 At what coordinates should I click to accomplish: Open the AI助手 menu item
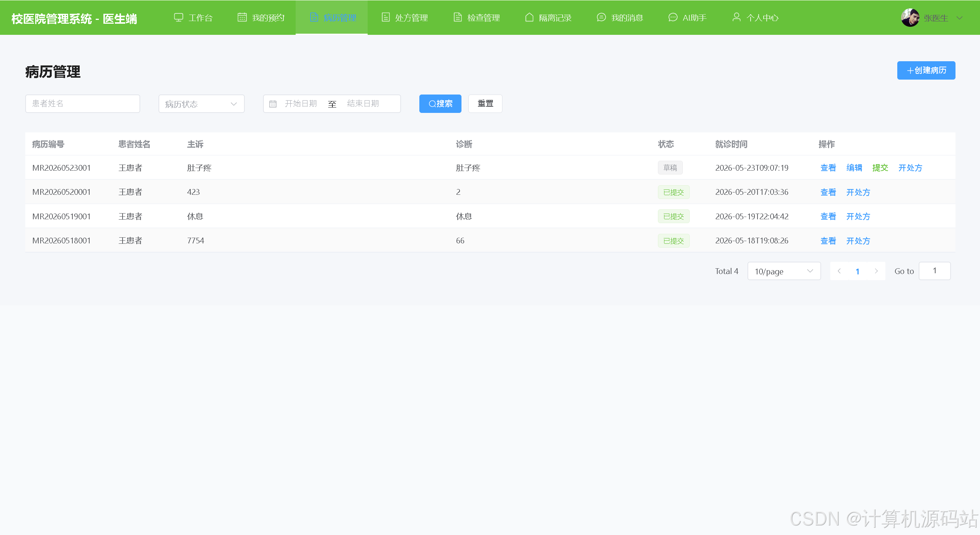(688, 18)
